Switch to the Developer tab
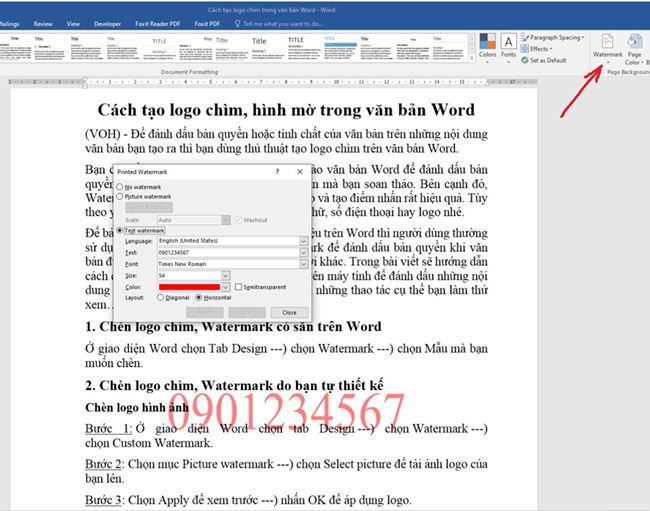Image resolution: width=650 pixels, height=511 pixels. tap(107, 24)
